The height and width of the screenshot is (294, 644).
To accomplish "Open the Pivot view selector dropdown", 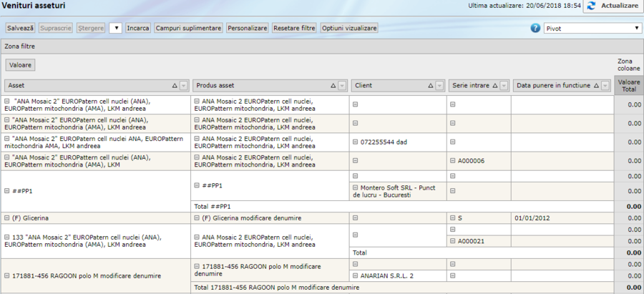I will [x=592, y=28].
